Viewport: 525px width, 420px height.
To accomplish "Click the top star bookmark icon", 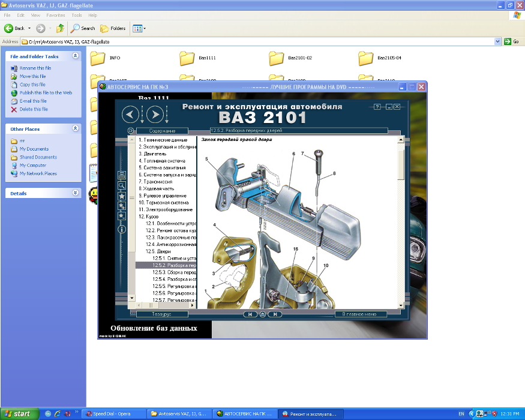I will (122, 196).
